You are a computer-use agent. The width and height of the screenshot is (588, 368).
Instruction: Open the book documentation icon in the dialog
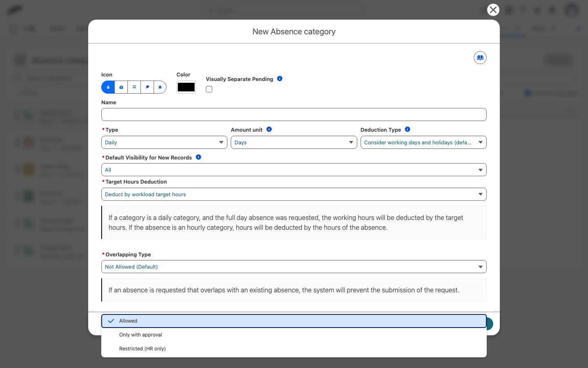point(480,58)
